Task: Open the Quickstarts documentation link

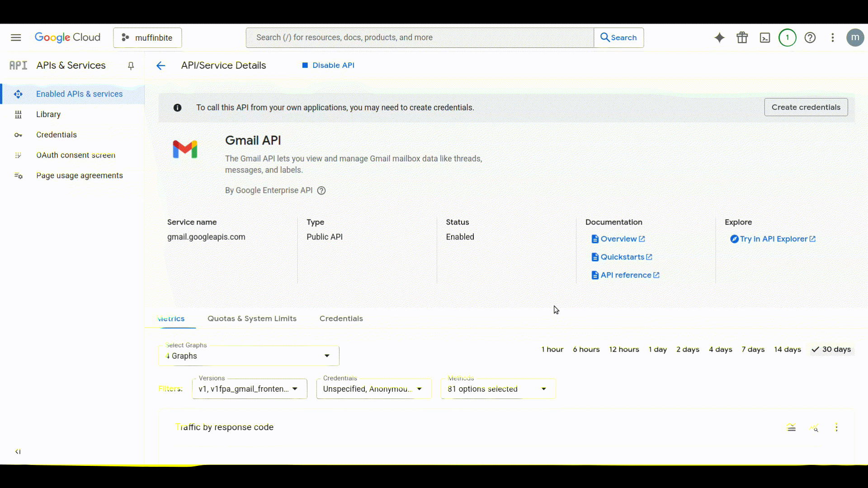Action: (x=622, y=257)
